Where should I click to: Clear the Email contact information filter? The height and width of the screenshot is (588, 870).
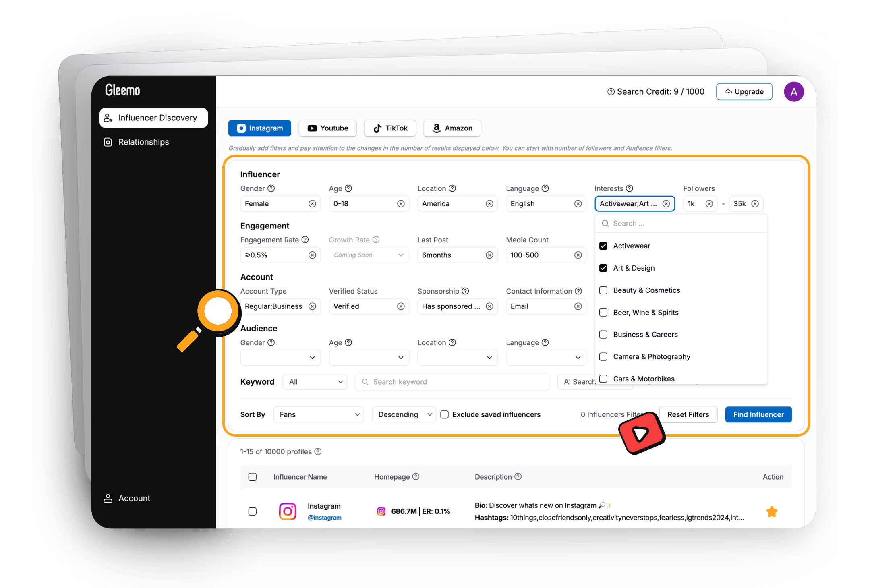[578, 306]
